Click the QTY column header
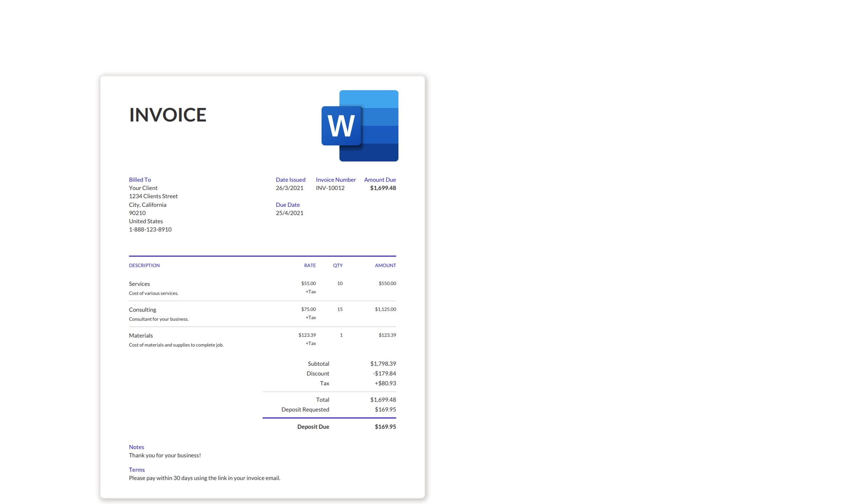 tap(338, 265)
